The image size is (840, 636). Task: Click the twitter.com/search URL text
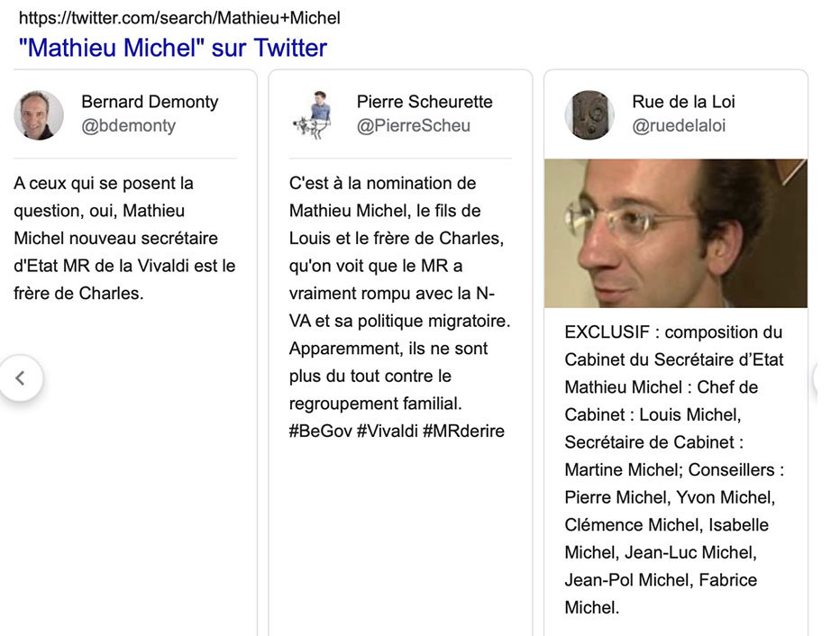(x=179, y=18)
